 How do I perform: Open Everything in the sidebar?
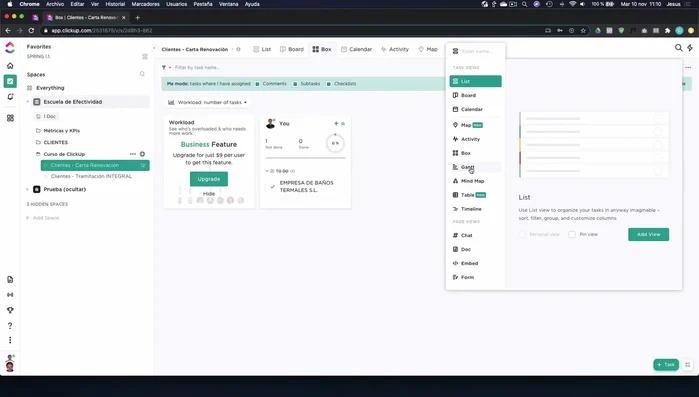tap(50, 88)
